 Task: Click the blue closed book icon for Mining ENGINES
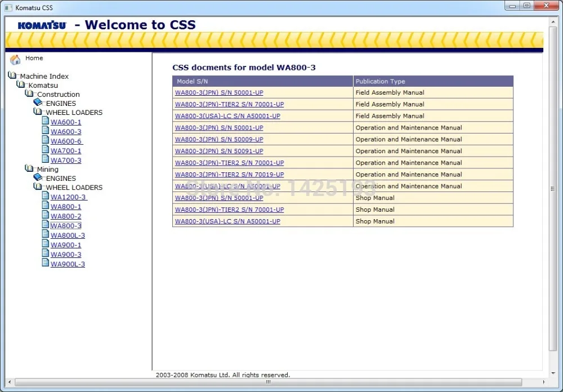pyautogui.click(x=38, y=177)
